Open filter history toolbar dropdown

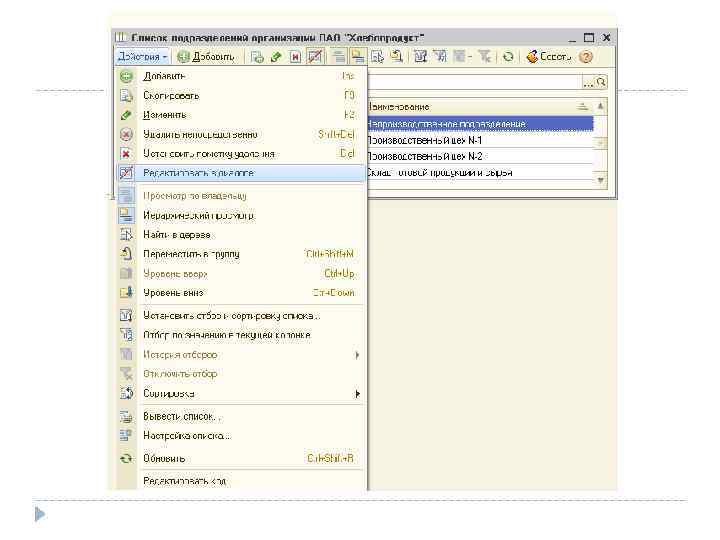pyautogui.click(x=462, y=57)
